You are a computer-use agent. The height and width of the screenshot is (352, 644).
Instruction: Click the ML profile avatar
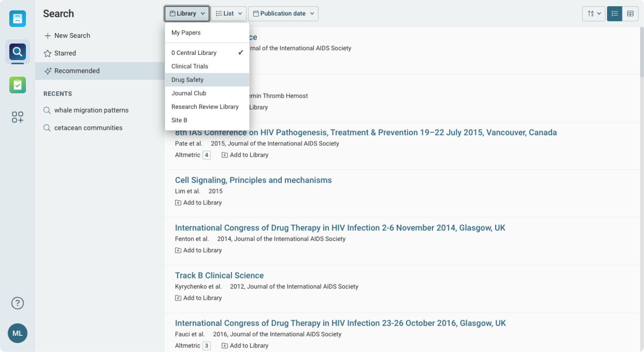click(17, 333)
